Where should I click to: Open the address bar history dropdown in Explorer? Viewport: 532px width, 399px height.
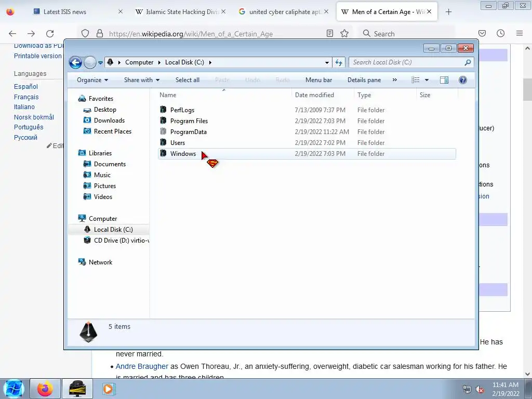(x=327, y=62)
